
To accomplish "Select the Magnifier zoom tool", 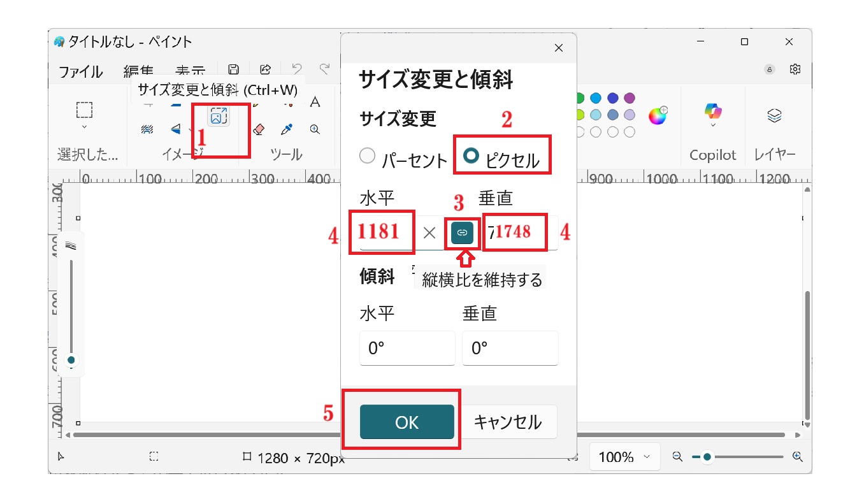I will point(315,129).
